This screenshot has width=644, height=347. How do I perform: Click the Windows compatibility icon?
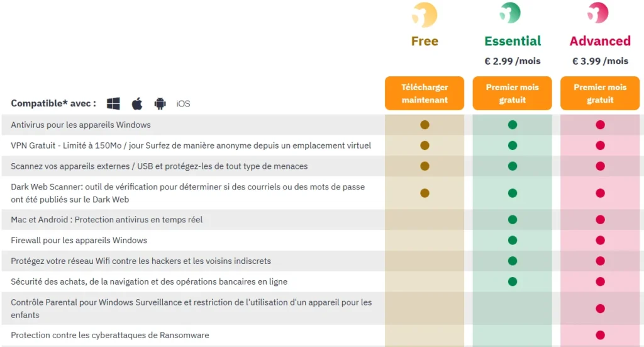[113, 103]
